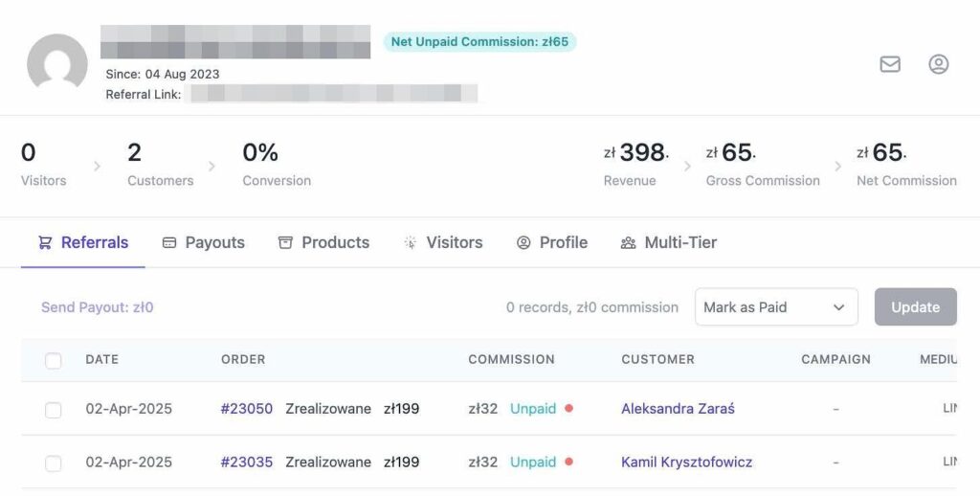Check the box for order #23035
980x496 pixels.
pos(54,462)
